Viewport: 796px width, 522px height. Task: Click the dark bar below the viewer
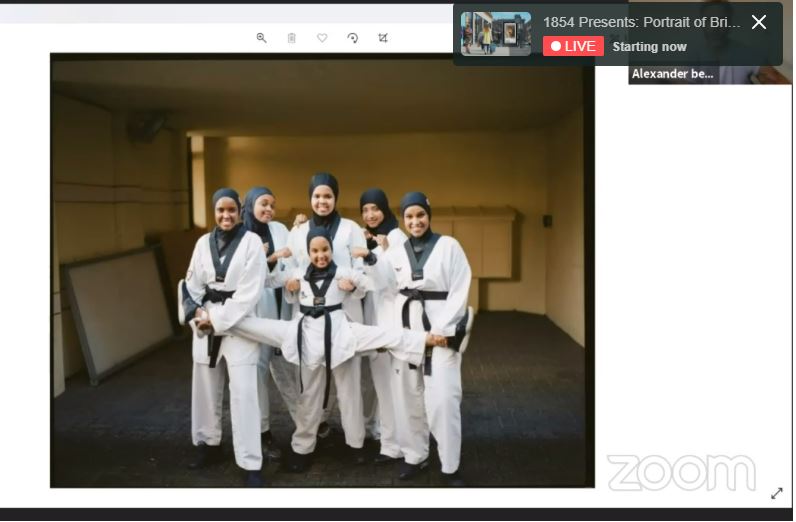[398, 514]
